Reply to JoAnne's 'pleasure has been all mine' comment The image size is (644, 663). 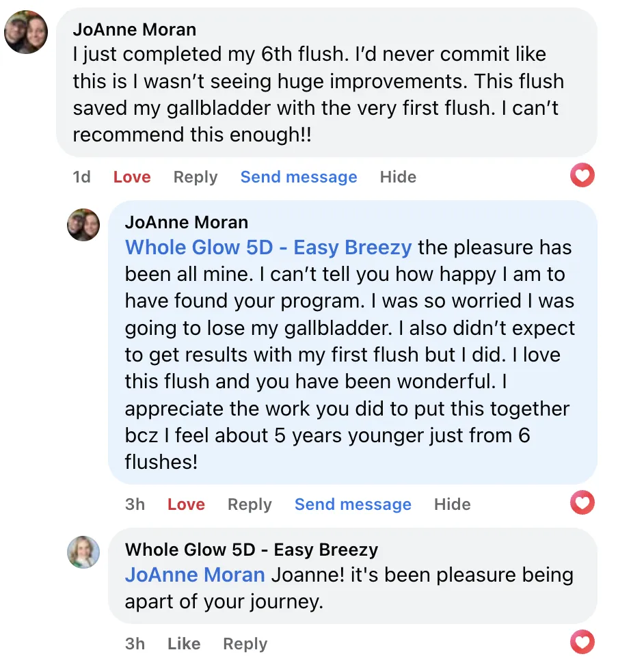point(250,504)
